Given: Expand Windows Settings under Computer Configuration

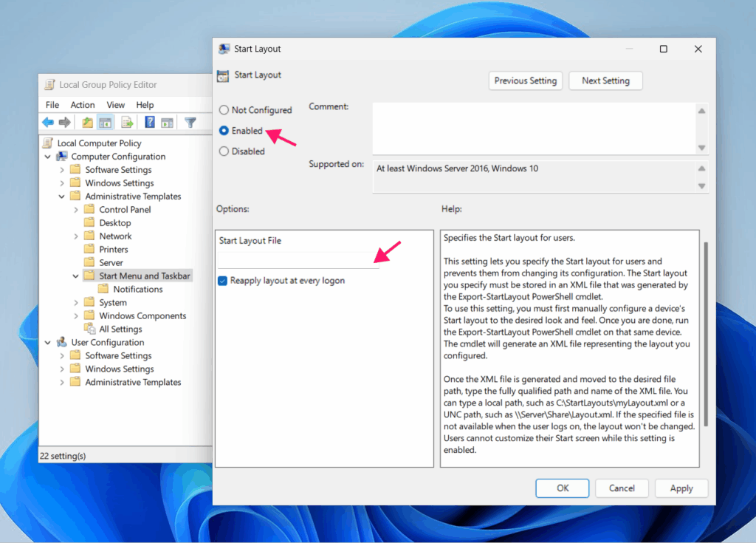Looking at the screenshot, I should 62,183.
